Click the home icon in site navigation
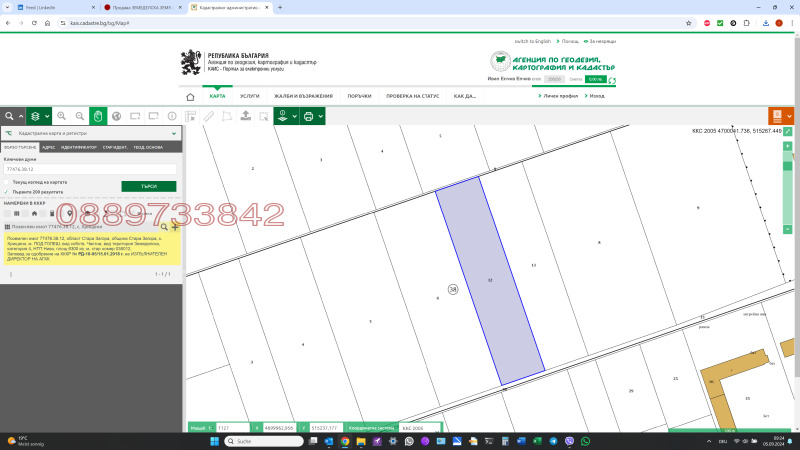Image resolution: width=800 pixels, height=450 pixels. (190, 97)
